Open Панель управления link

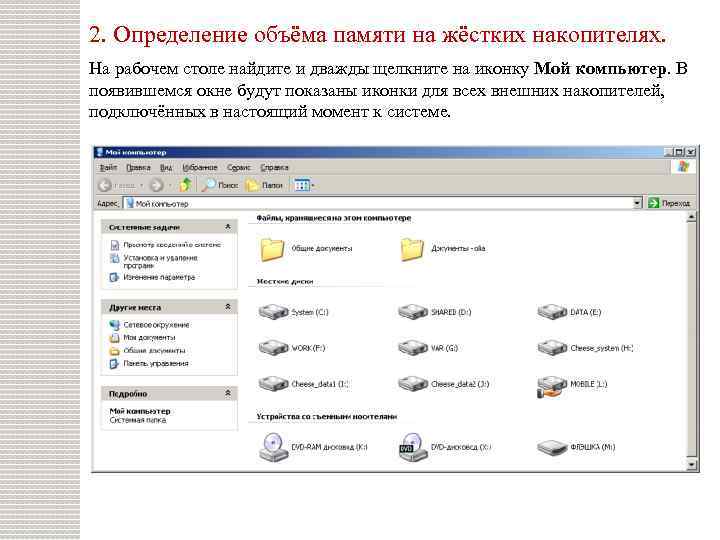pyautogui.click(x=156, y=363)
